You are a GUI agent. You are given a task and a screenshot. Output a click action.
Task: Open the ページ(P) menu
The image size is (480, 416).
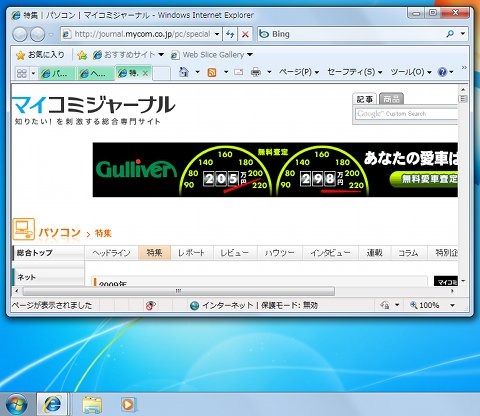pos(299,72)
